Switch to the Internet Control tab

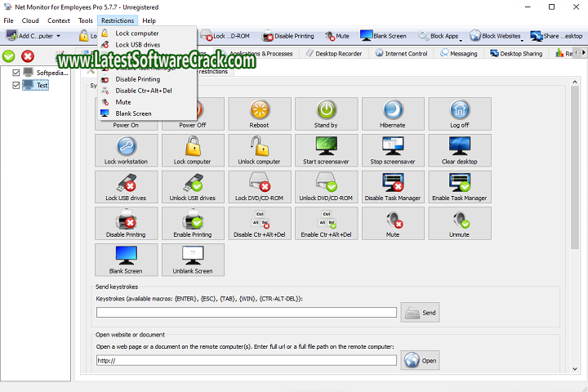[401, 54]
